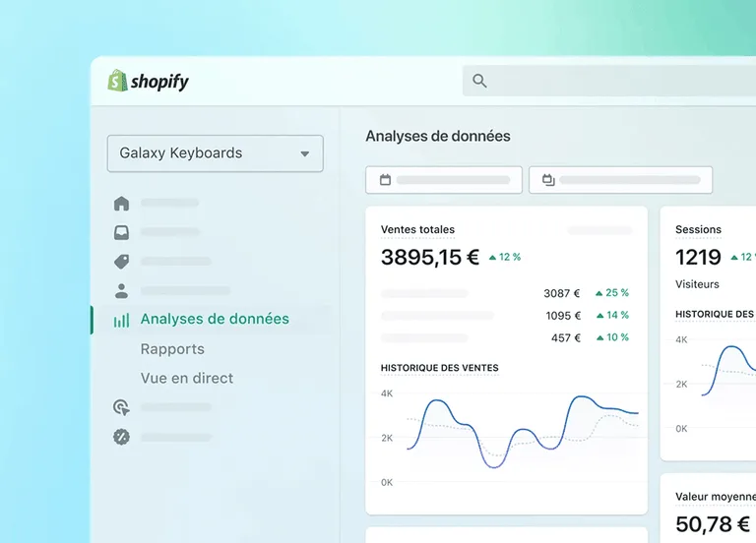Open the Products tag icon
Image resolution: width=756 pixels, height=543 pixels.
click(121, 262)
